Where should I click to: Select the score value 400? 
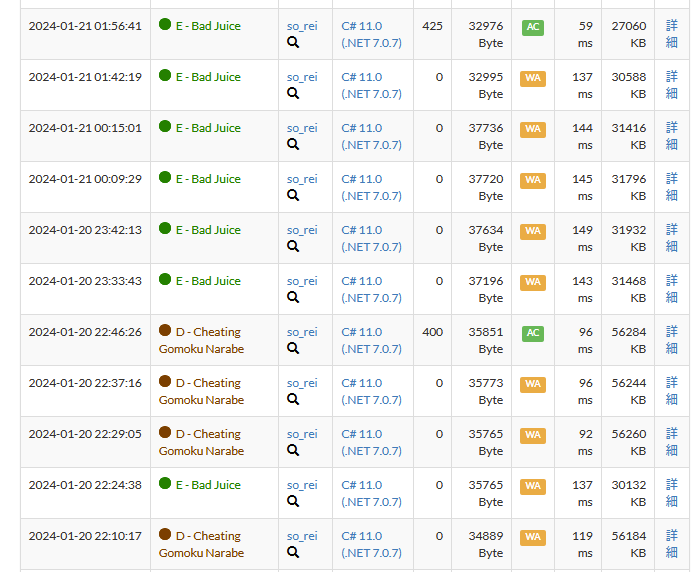(x=432, y=332)
